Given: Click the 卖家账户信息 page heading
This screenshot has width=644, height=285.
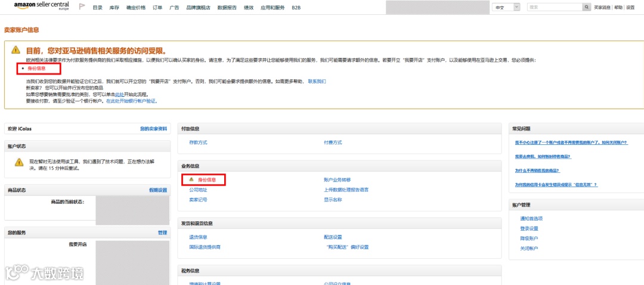Looking at the screenshot, I should [x=21, y=30].
